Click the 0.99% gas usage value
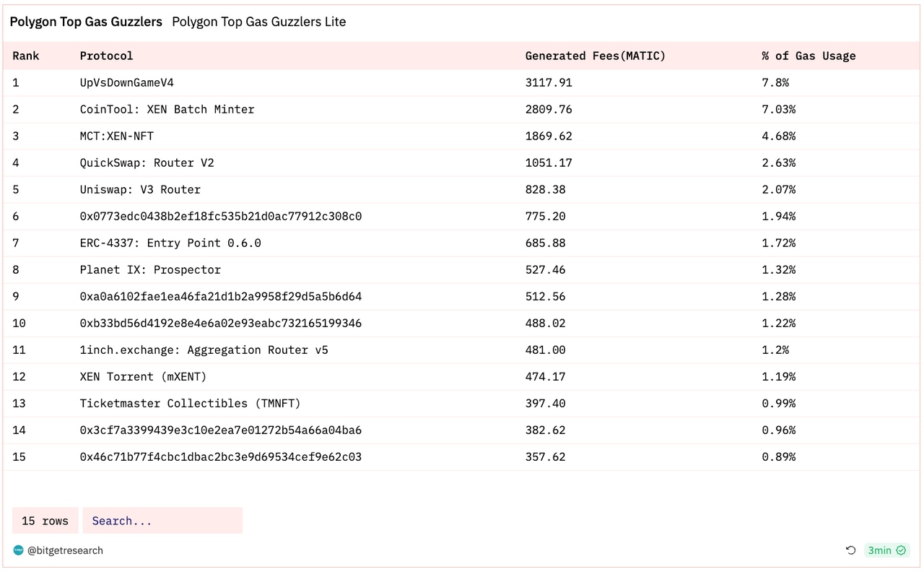The height and width of the screenshot is (572, 924). pyautogui.click(x=779, y=403)
